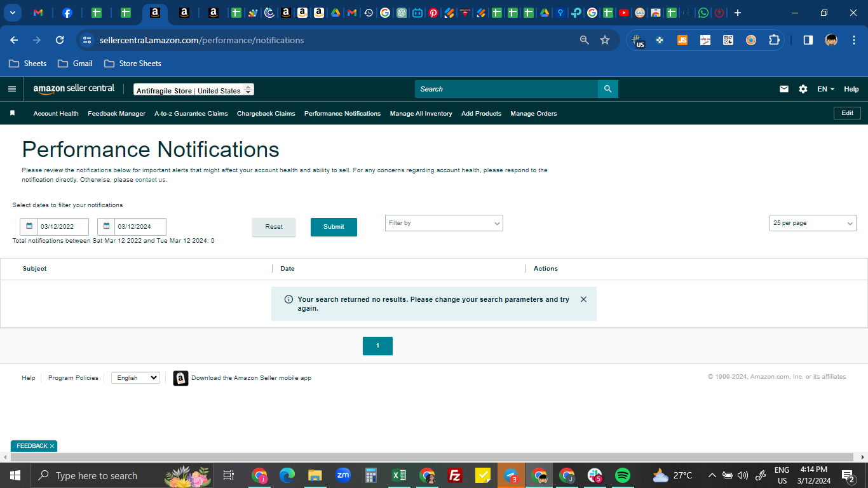Click the Amazon Seller mobile app icon
Viewport: 868px width, 488px height.
pos(180,378)
